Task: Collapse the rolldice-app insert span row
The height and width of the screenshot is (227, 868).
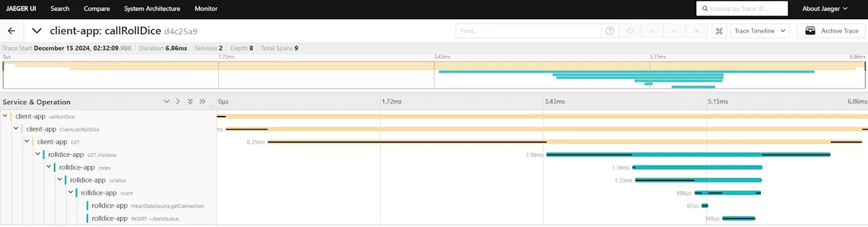Action: (x=70, y=193)
